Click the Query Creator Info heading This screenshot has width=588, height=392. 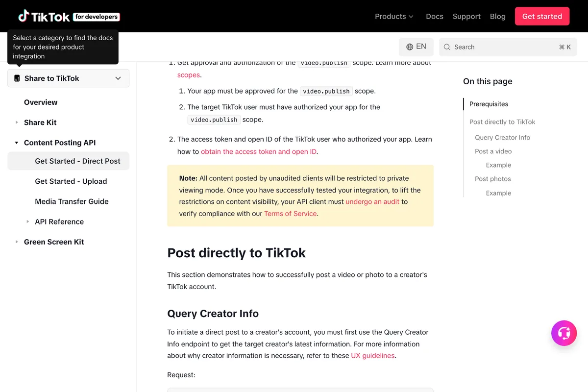click(213, 314)
